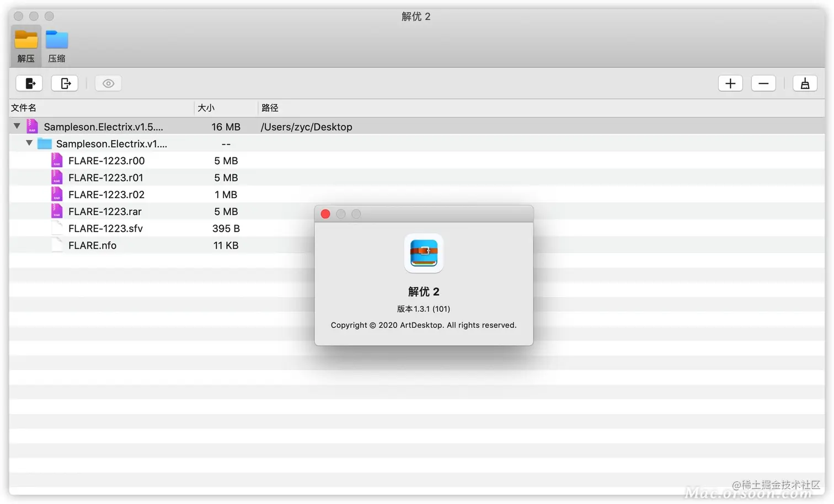Click the RAR icon of FLARE-1223.r00
This screenshot has width=834, height=504.
point(56,160)
